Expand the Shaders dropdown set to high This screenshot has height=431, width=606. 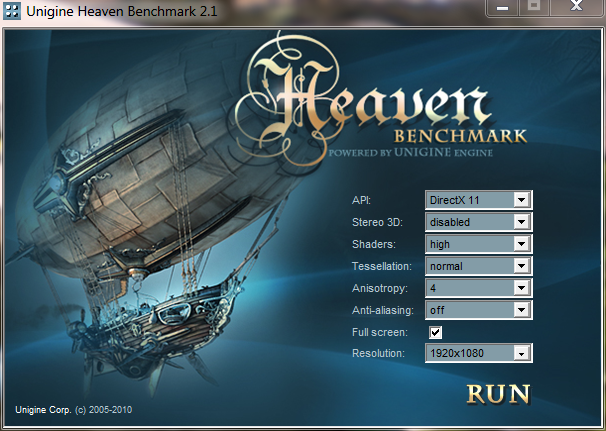(478, 244)
